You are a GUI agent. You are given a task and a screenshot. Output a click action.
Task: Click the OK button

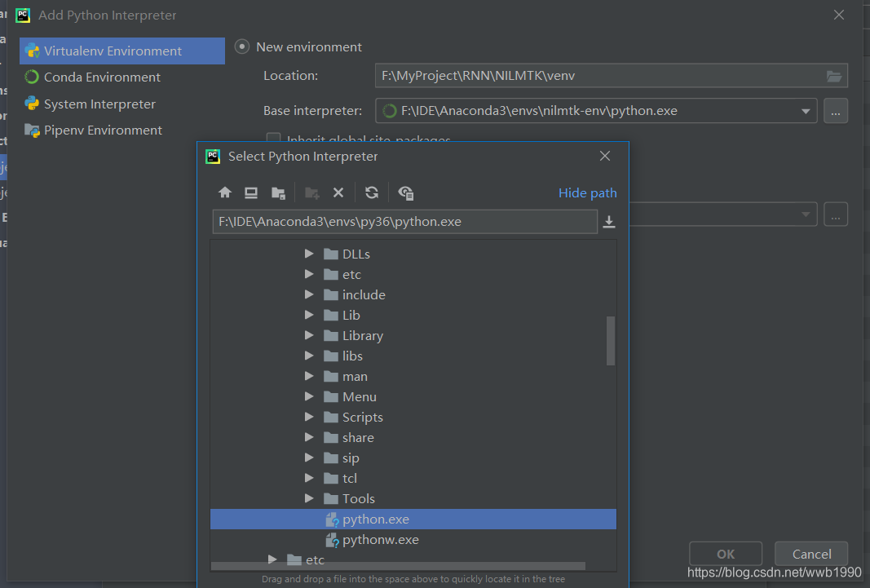725,554
